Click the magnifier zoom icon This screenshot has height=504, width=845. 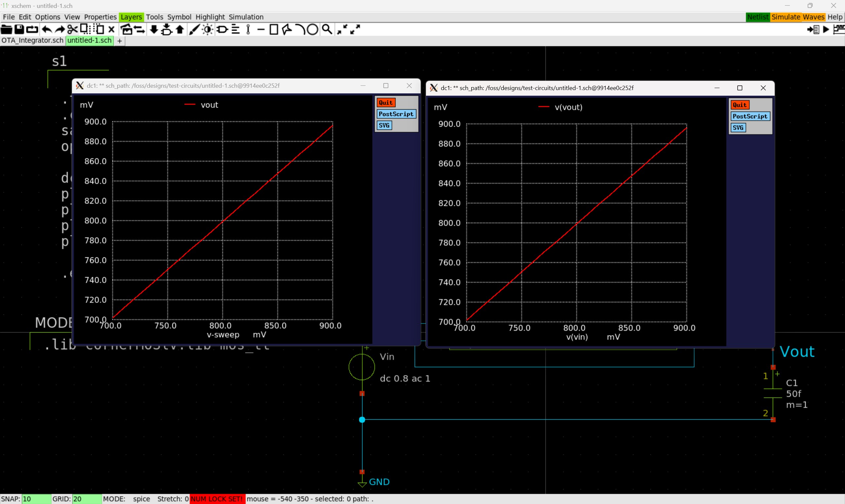tap(327, 30)
